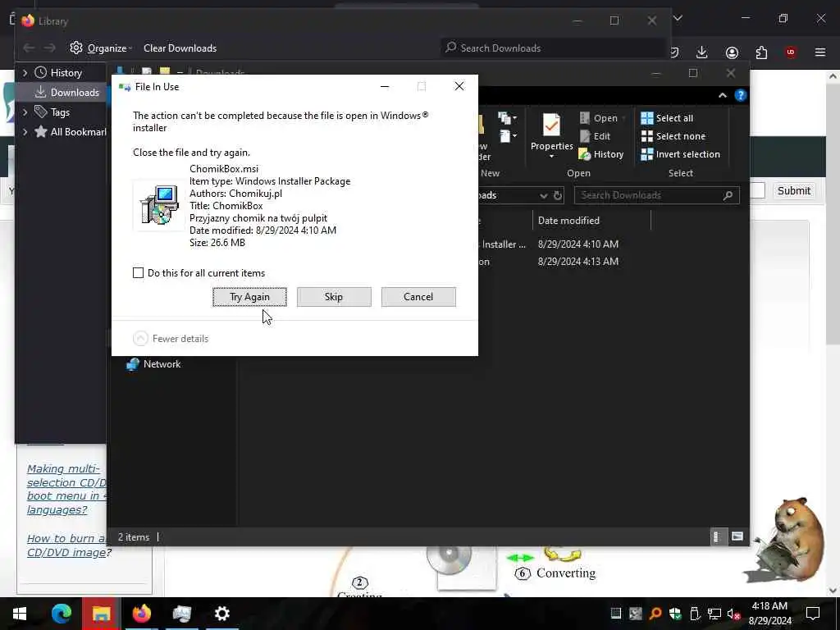Click Select none in Explorer ribbon
The height and width of the screenshot is (630, 840).
click(x=673, y=136)
